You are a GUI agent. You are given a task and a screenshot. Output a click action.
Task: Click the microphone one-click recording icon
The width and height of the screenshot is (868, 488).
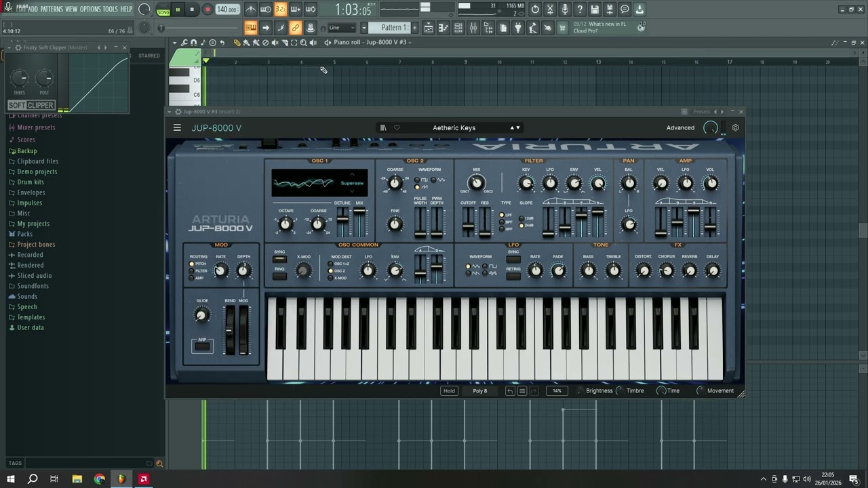(x=565, y=9)
